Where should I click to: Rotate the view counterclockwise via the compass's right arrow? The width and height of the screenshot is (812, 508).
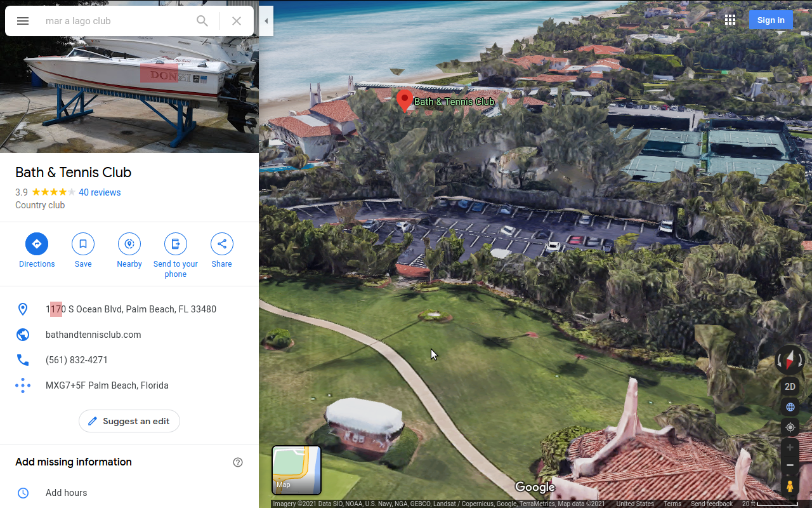(801, 360)
